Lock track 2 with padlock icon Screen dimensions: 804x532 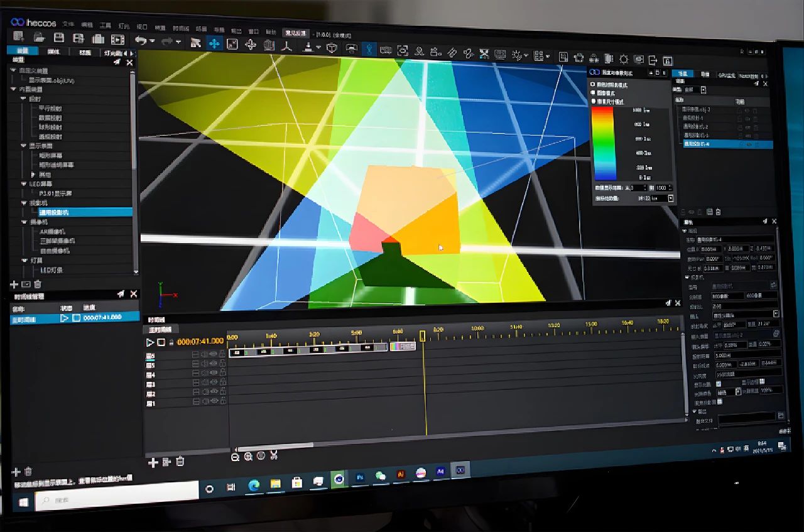[x=222, y=392]
